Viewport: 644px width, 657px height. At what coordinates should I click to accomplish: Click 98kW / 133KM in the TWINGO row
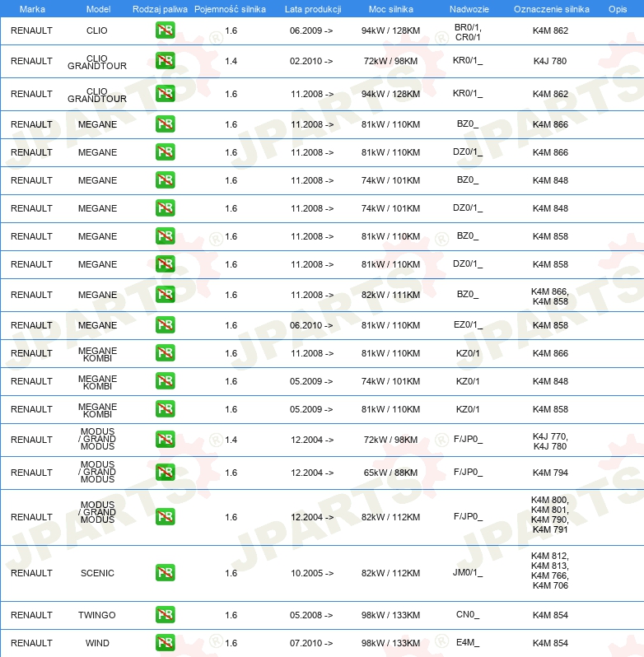tap(391, 615)
